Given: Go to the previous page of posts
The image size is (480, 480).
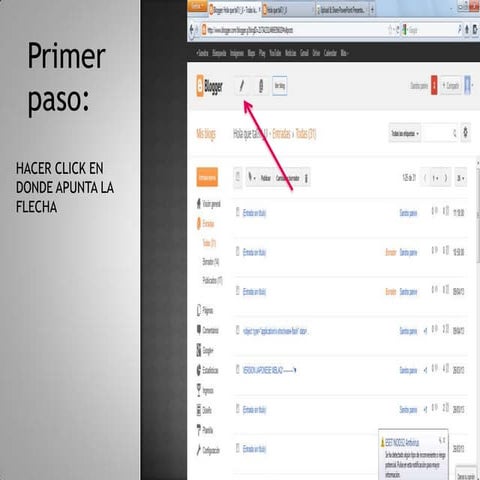Looking at the screenshot, I should pos(425,178).
